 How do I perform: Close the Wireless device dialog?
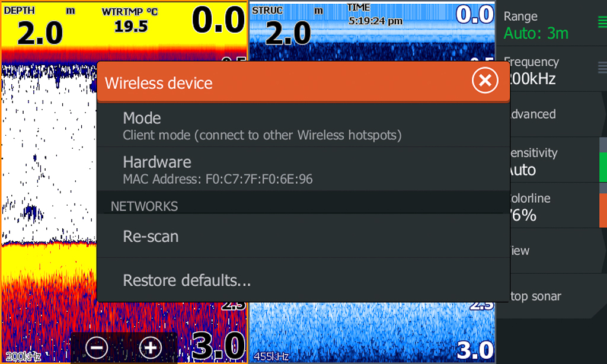tap(485, 81)
